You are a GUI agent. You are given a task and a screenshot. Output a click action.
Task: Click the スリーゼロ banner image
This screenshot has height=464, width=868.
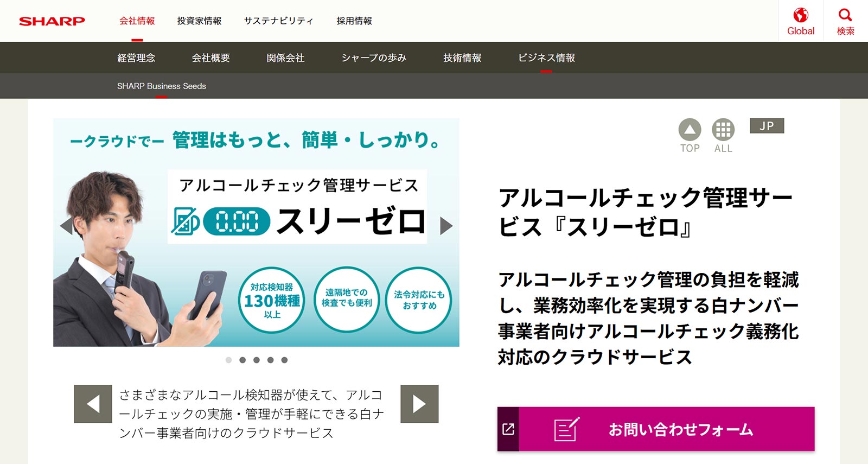tap(256, 232)
